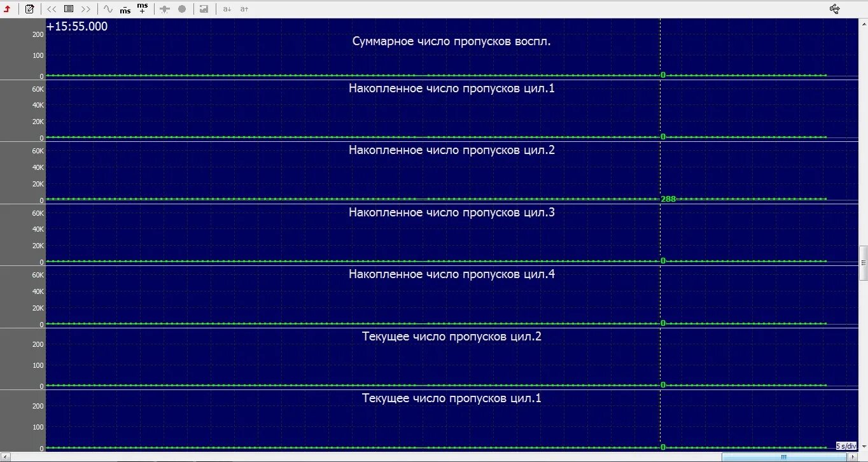Click the +15:55.000 timestamp label
The height and width of the screenshot is (462, 868).
pyautogui.click(x=77, y=26)
